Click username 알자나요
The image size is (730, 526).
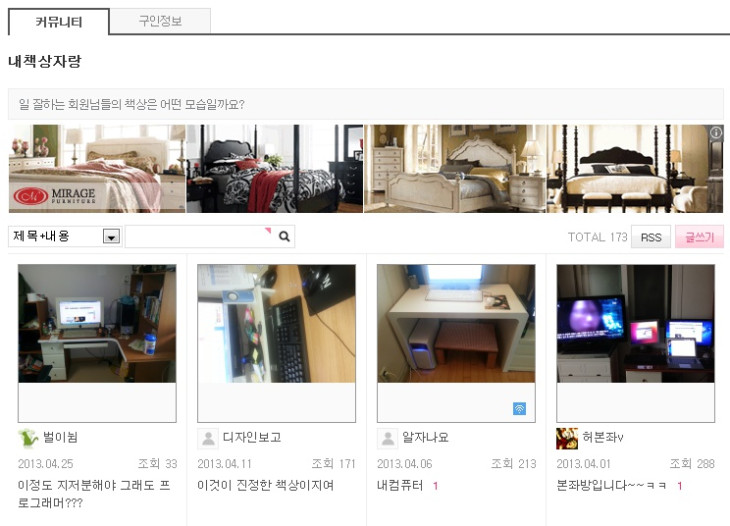(x=426, y=437)
